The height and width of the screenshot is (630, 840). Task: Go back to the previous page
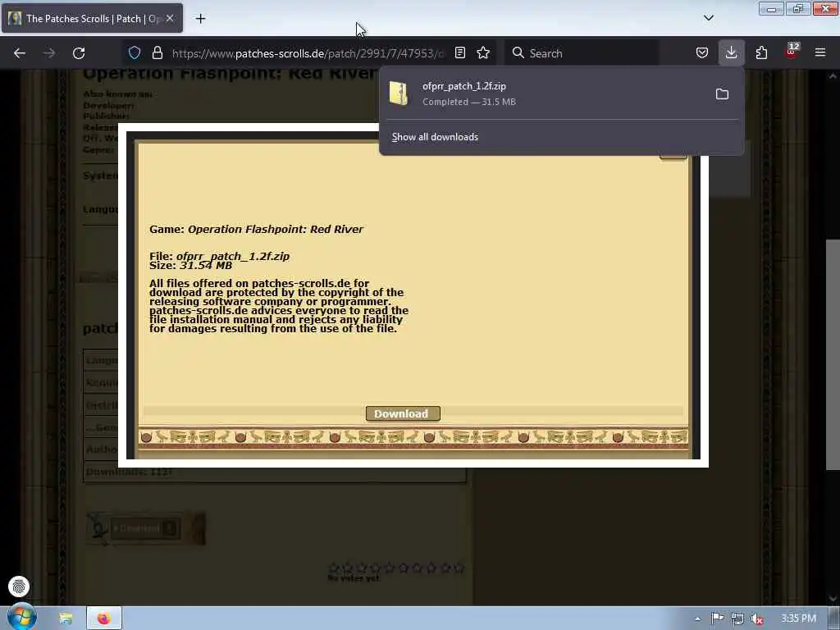[x=20, y=53]
